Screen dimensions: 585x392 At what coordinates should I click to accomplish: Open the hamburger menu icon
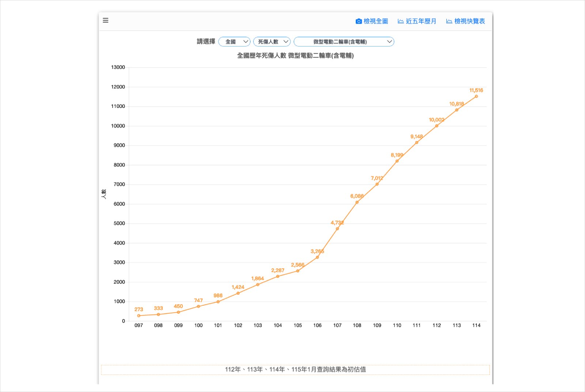point(106,20)
